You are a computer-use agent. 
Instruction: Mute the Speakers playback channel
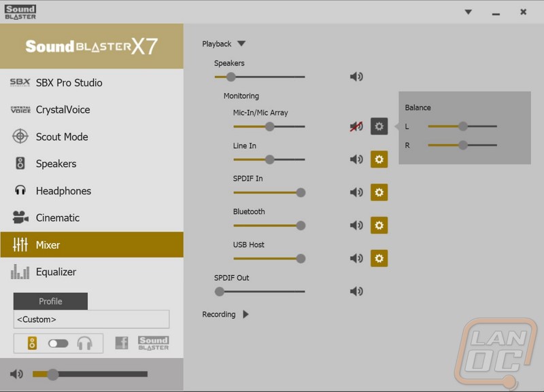(x=356, y=77)
